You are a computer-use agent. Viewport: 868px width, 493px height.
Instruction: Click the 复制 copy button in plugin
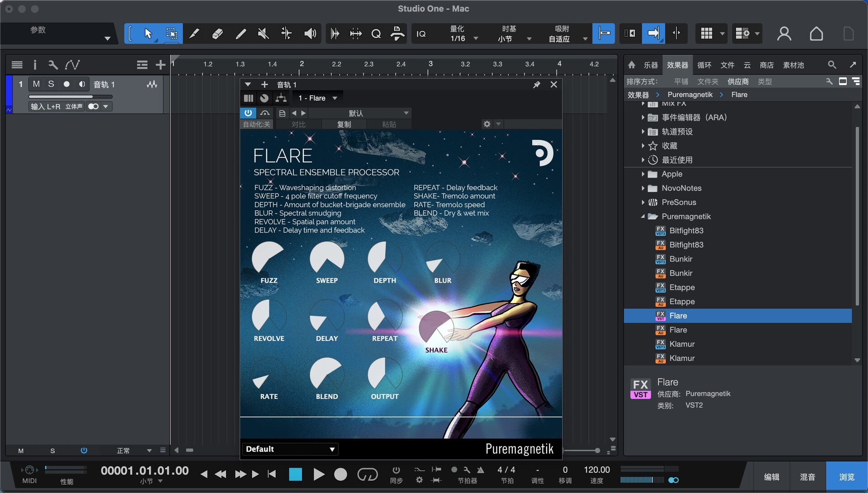344,124
